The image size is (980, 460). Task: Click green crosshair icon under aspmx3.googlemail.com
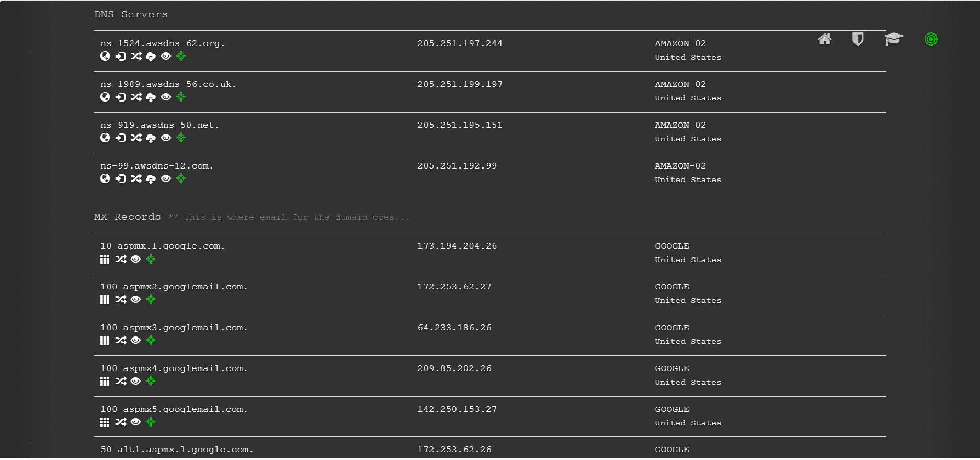(151, 340)
